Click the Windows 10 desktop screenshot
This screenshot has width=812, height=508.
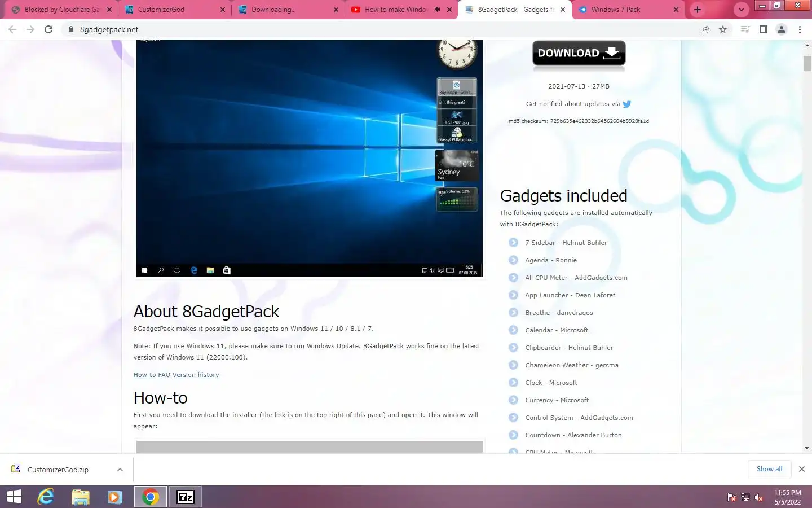pos(309,159)
